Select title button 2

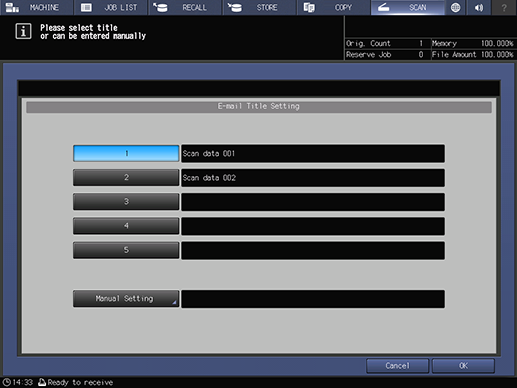pos(126,177)
